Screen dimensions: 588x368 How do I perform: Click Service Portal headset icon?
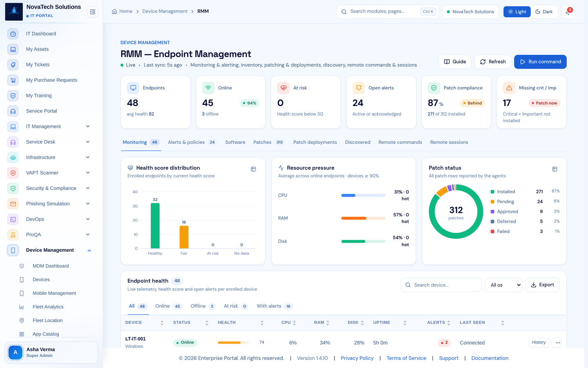coord(13,111)
